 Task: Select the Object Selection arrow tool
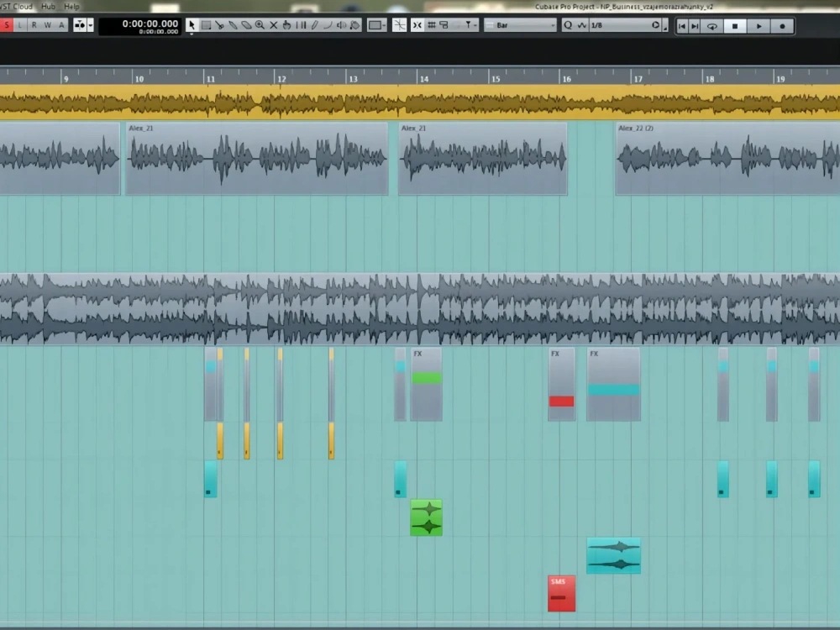192,25
